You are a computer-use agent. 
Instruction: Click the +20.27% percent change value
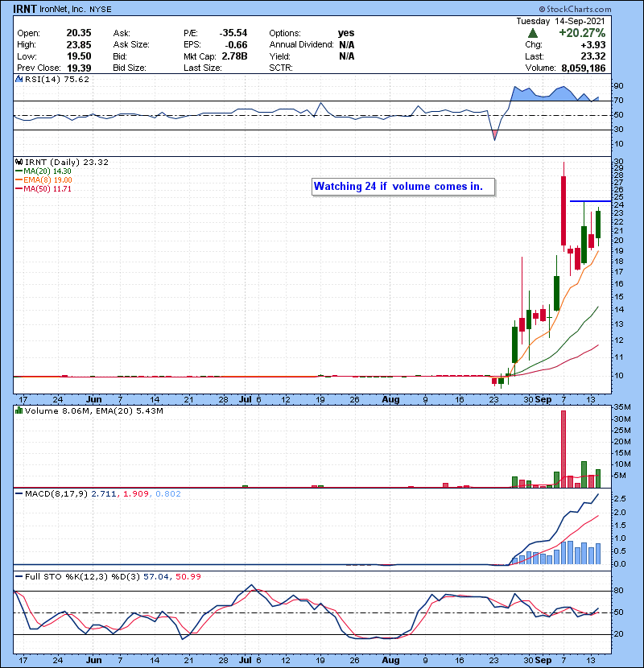coord(582,33)
